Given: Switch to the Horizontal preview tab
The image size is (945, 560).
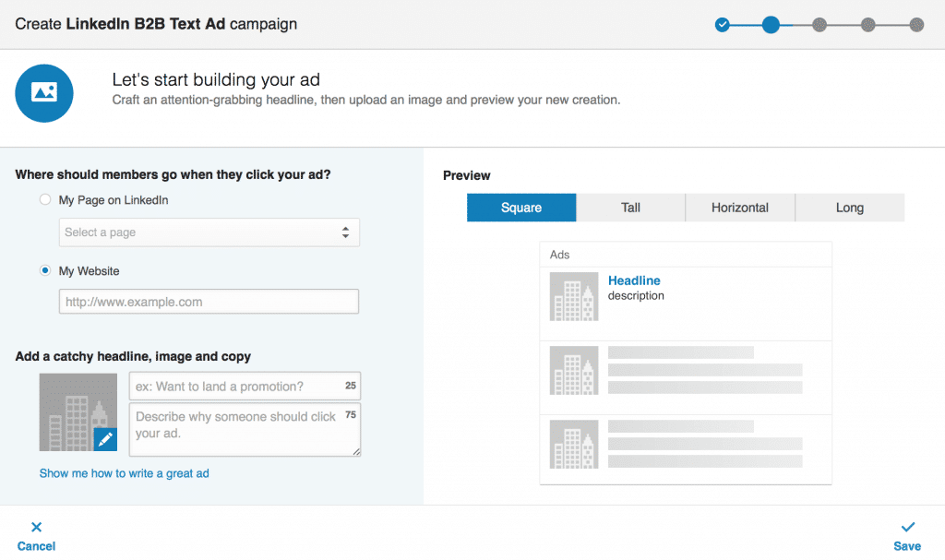Looking at the screenshot, I should coord(740,208).
